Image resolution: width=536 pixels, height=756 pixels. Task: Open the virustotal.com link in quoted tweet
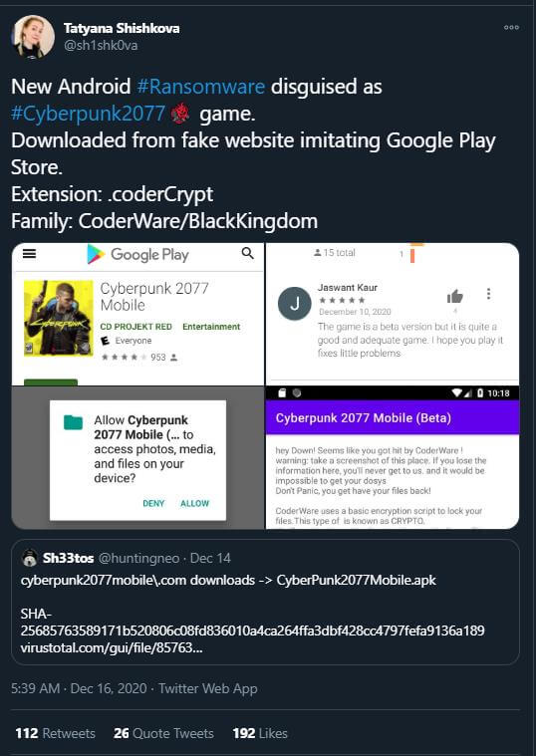click(112, 647)
